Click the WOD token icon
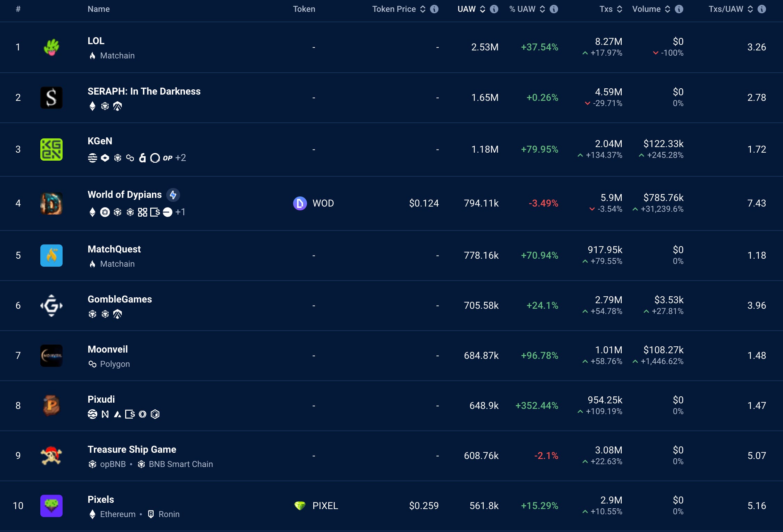Viewport: 783px width, 532px height. pyautogui.click(x=300, y=203)
